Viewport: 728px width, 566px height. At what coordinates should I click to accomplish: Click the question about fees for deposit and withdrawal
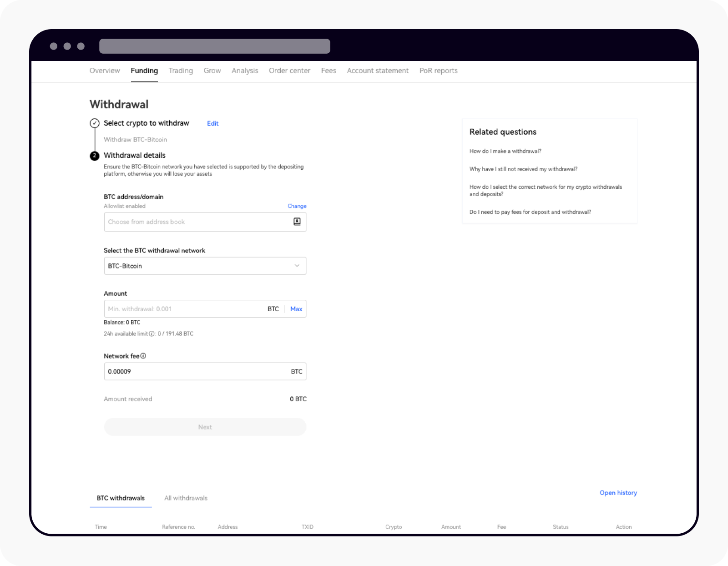531,212
